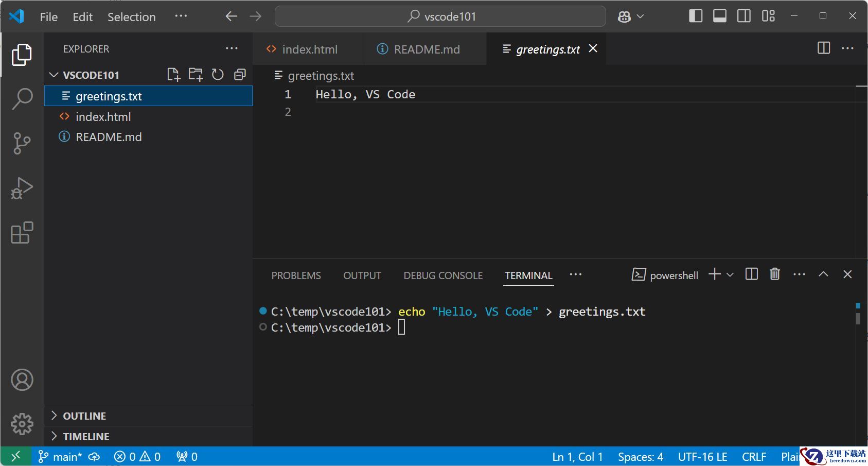Switch to the DEBUG CONSOLE tab
868x466 pixels.
coord(443,275)
